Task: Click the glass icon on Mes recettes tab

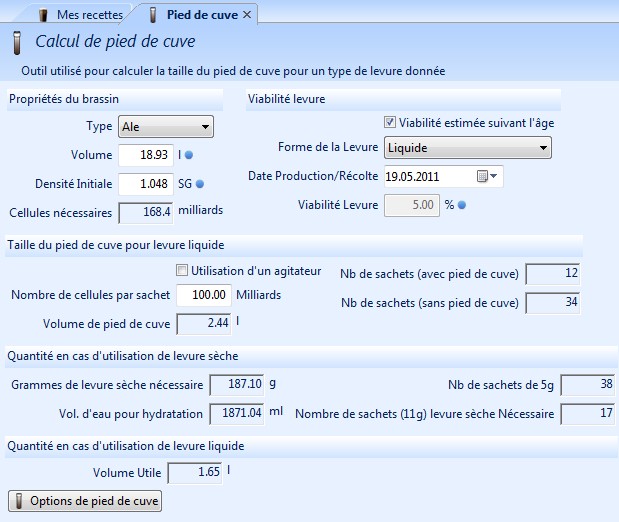Action: click(x=42, y=15)
